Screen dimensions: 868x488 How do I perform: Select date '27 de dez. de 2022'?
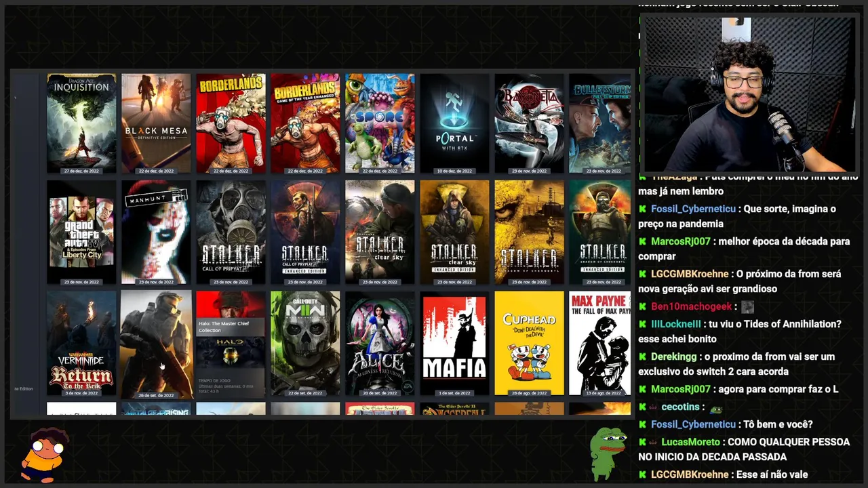[x=81, y=171]
